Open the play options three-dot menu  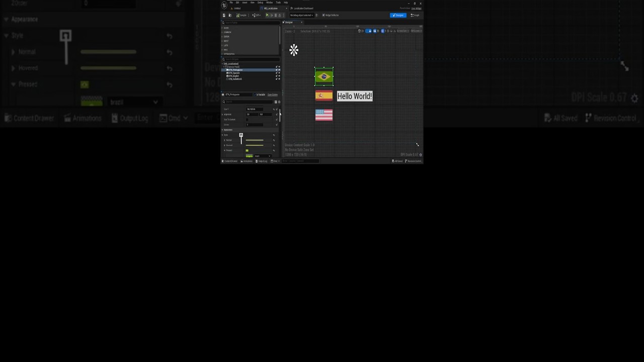click(283, 15)
